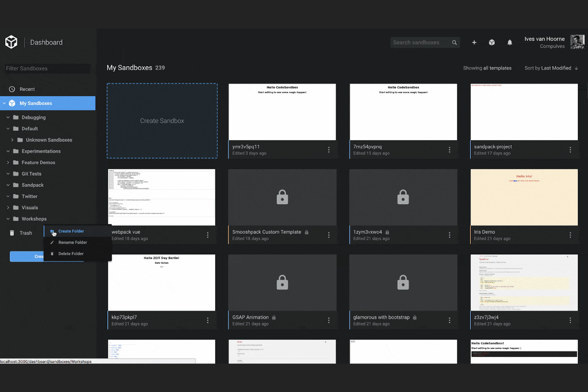The height and width of the screenshot is (392, 588).
Task: Open options menu for 7mz54pvpnq sandbox
Action: 449,150
